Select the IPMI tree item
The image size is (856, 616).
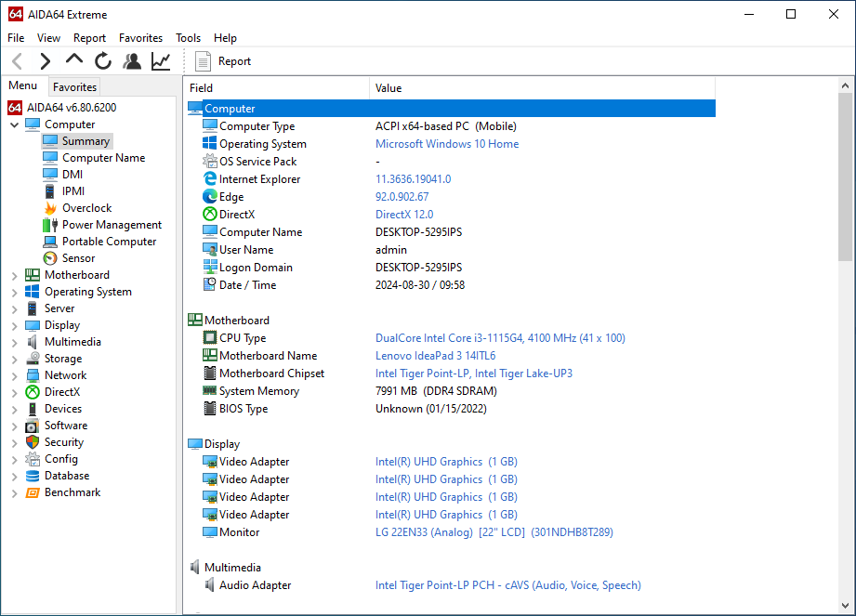pyautogui.click(x=73, y=191)
